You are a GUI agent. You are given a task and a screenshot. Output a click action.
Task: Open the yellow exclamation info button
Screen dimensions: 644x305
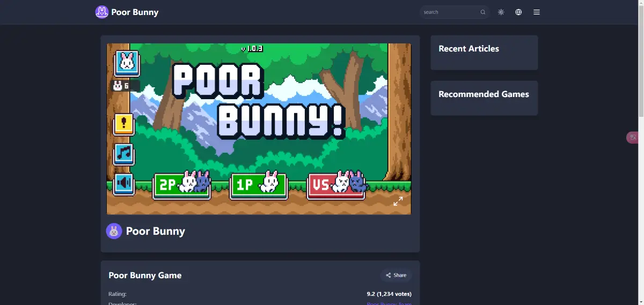tap(124, 124)
